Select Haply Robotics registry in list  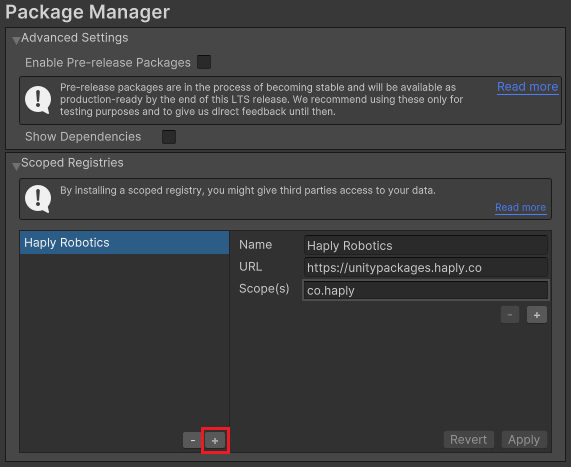(125, 243)
